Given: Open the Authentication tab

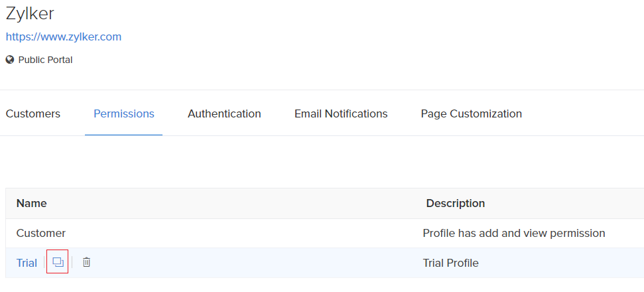Looking at the screenshot, I should point(224,113).
